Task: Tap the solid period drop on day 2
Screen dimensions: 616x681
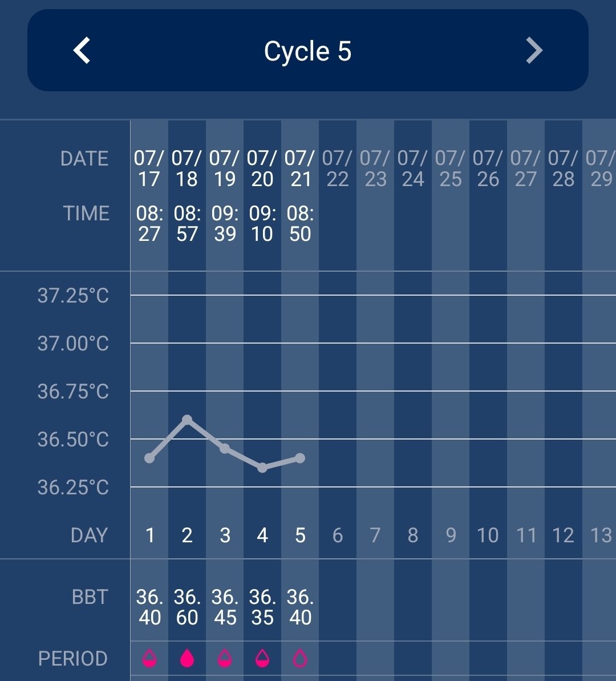Action: (x=187, y=659)
